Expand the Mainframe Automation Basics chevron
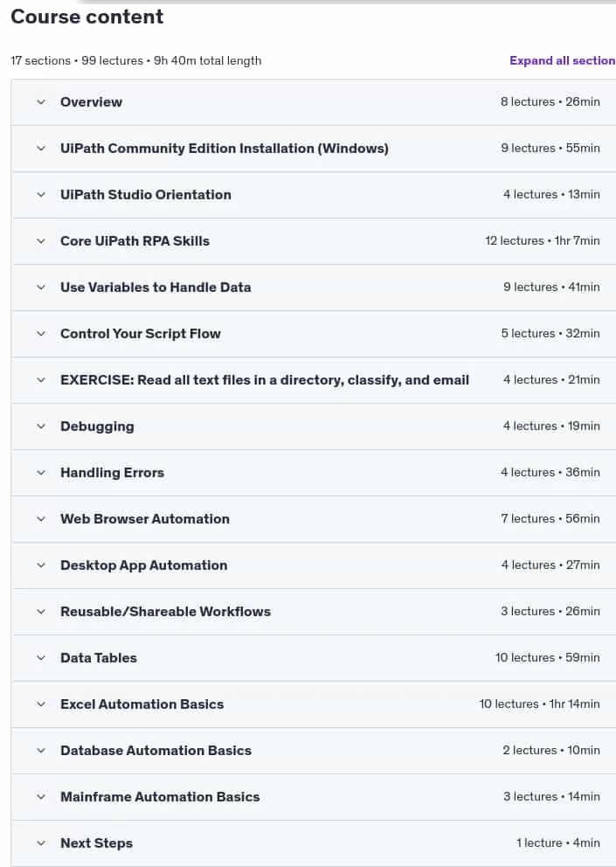 pos(41,797)
